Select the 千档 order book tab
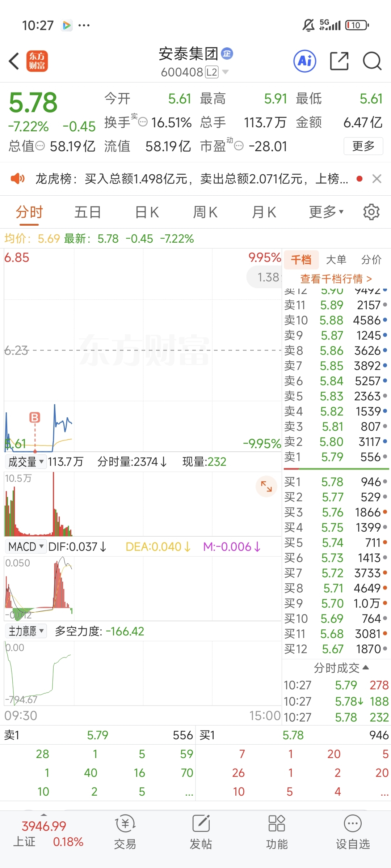The image size is (391, 868). pyautogui.click(x=301, y=260)
